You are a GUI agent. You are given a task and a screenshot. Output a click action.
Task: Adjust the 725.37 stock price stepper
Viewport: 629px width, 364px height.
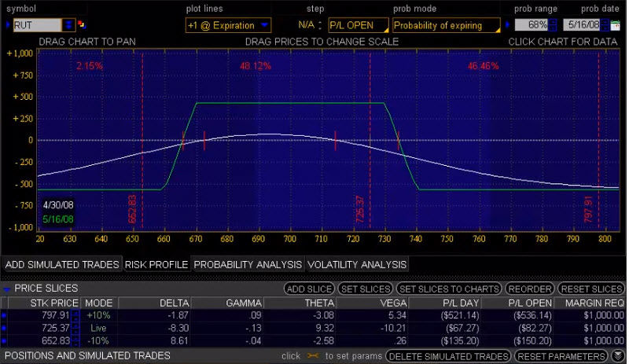coord(75,329)
